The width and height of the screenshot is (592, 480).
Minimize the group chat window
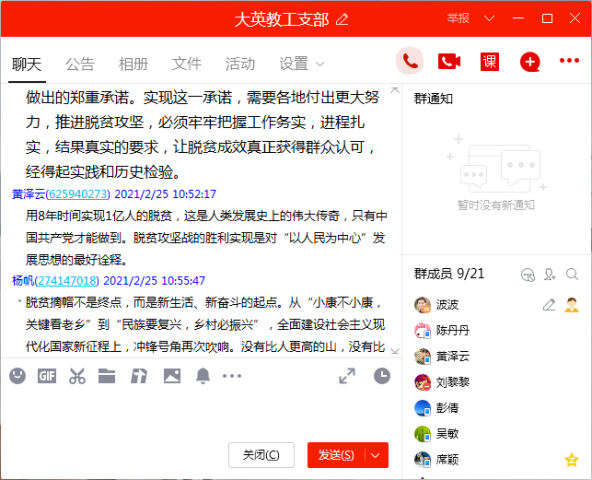point(518,19)
